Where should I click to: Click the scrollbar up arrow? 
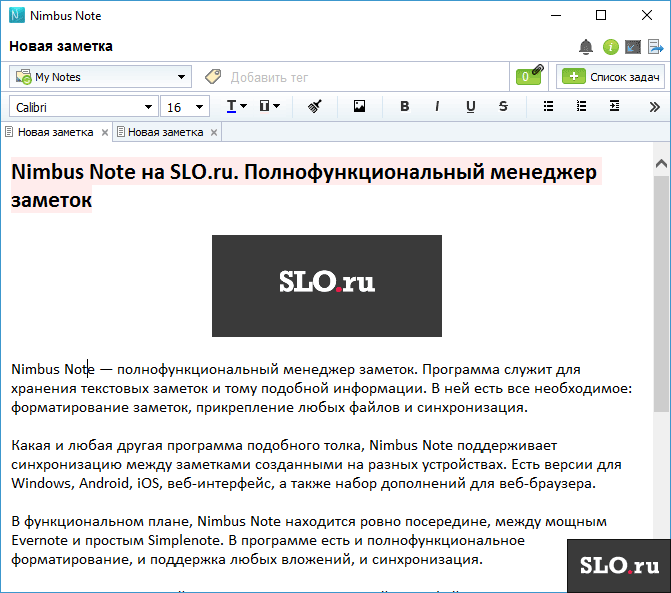pyautogui.click(x=661, y=163)
